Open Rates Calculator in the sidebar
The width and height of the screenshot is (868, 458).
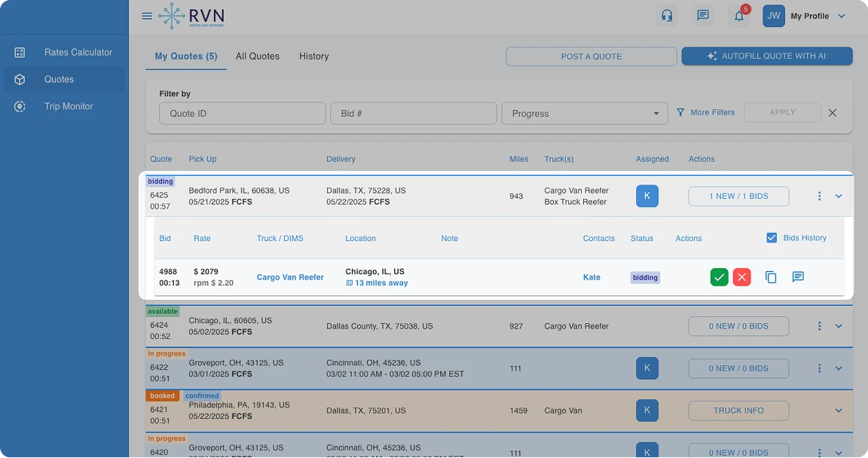point(64,53)
